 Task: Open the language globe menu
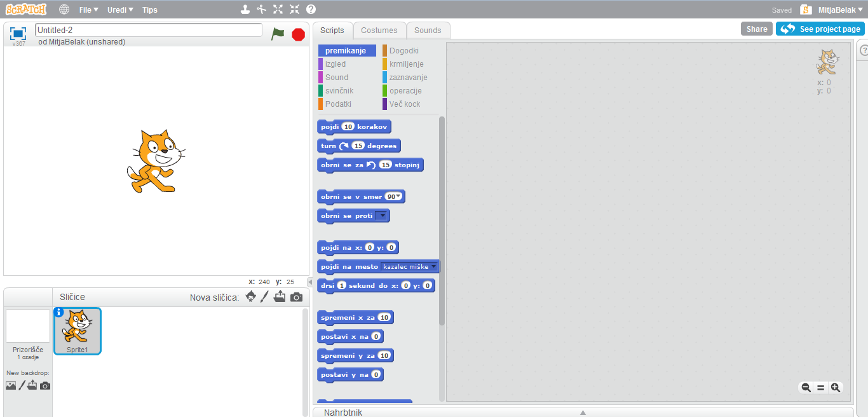[x=64, y=10]
